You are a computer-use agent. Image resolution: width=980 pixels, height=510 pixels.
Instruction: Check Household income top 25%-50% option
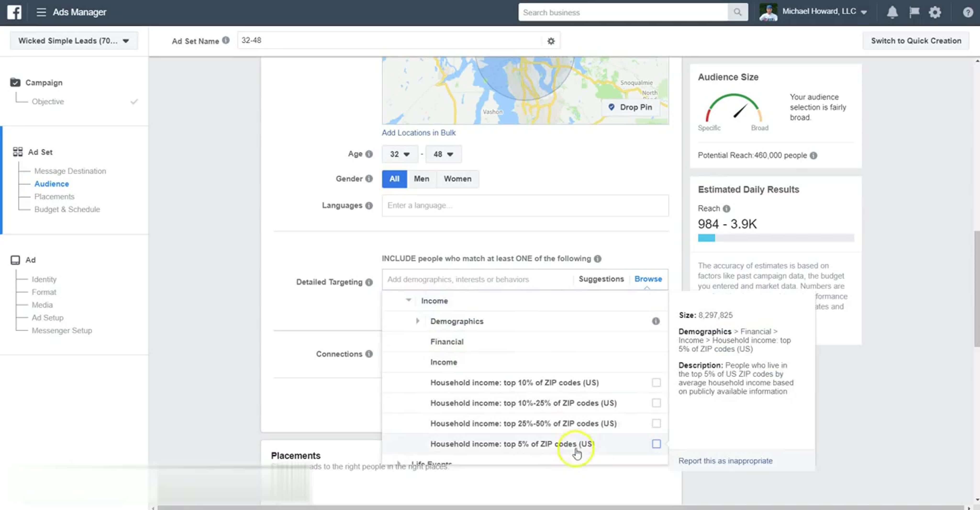(656, 423)
